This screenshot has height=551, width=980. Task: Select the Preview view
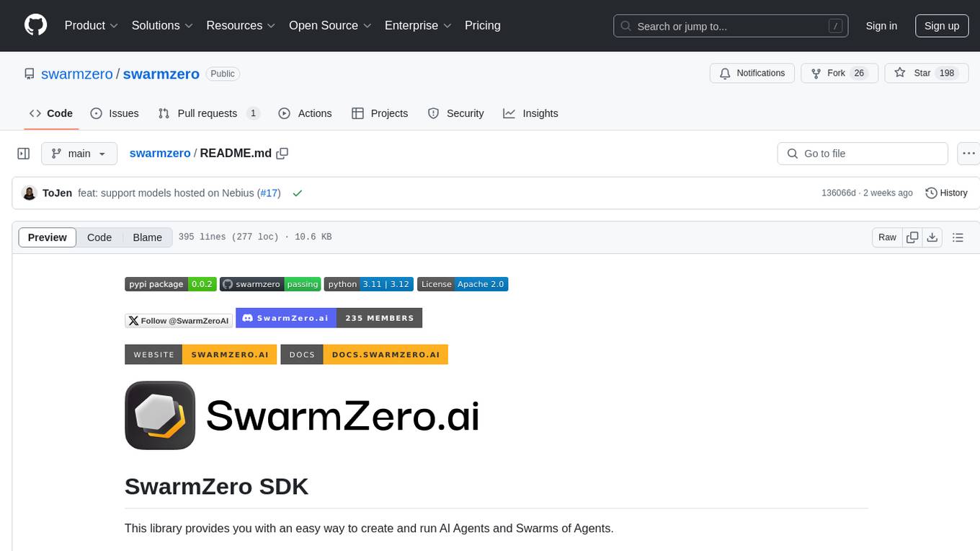[x=48, y=237]
